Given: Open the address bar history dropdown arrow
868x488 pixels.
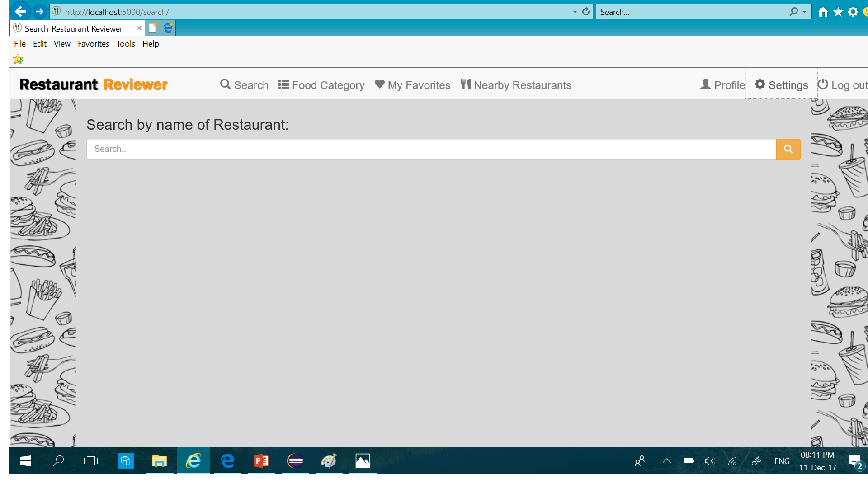Looking at the screenshot, I should click(x=575, y=12).
